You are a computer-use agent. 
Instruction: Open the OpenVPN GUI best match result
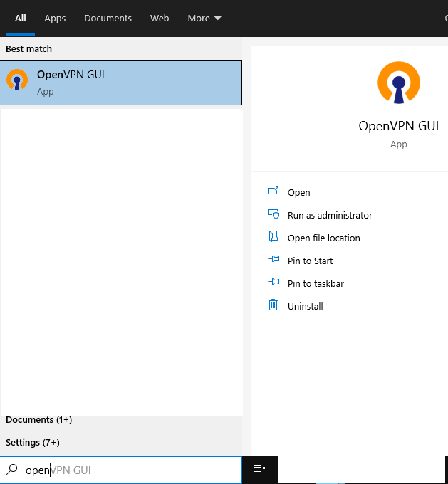point(121,83)
